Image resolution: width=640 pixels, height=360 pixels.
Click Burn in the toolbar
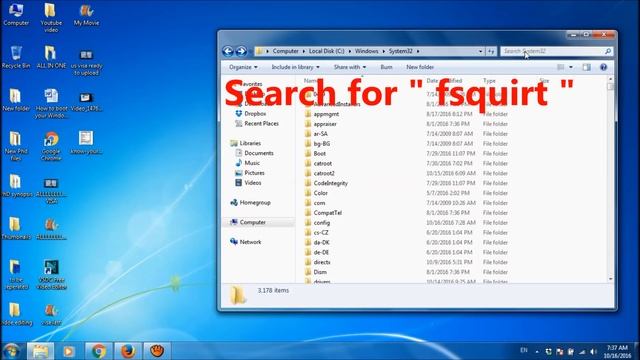point(386,67)
